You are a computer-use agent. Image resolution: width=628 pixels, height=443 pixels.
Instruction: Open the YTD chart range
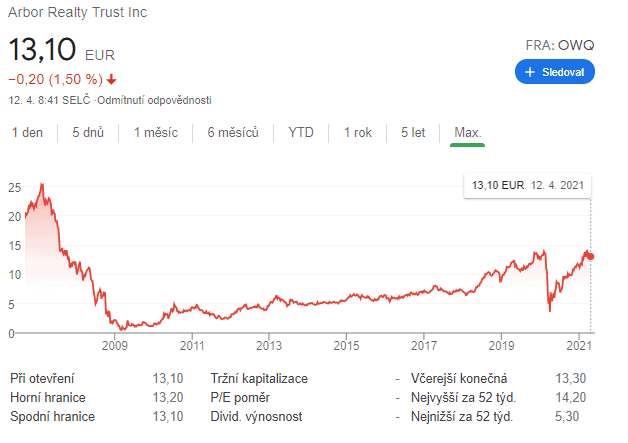coord(301,132)
